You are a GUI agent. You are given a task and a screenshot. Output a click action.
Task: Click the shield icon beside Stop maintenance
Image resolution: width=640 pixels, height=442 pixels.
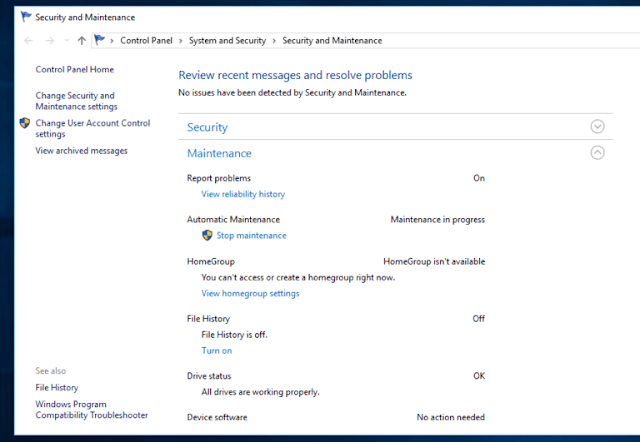(207, 235)
